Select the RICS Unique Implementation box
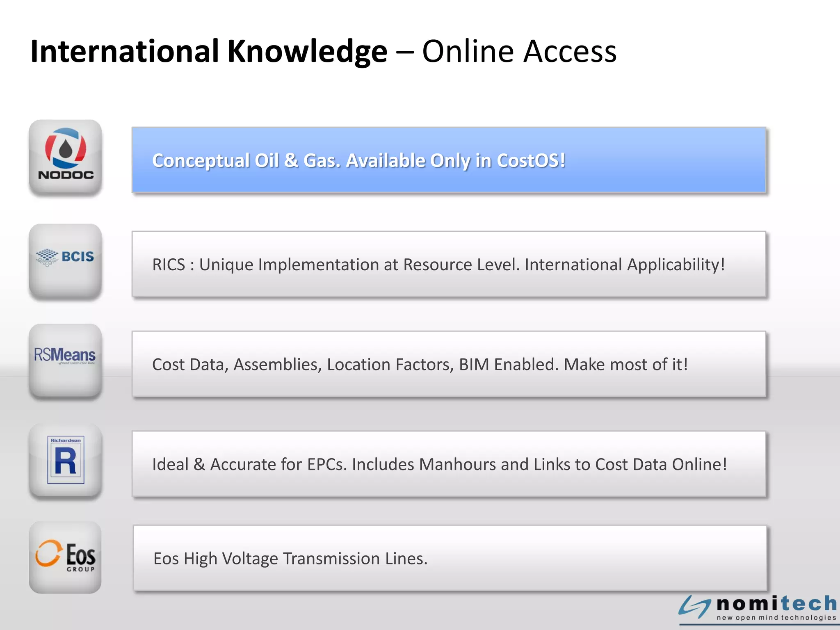The height and width of the screenshot is (630, 840). (449, 264)
